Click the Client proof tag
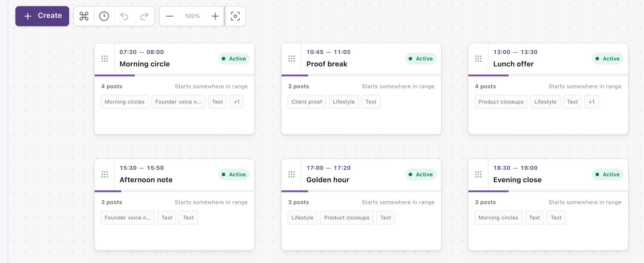 coord(307,102)
